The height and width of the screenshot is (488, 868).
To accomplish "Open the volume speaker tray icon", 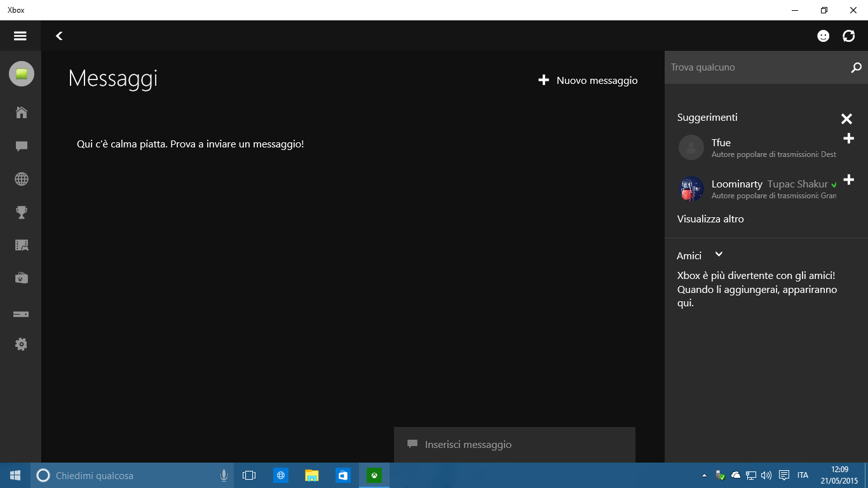I will (x=766, y=475).
